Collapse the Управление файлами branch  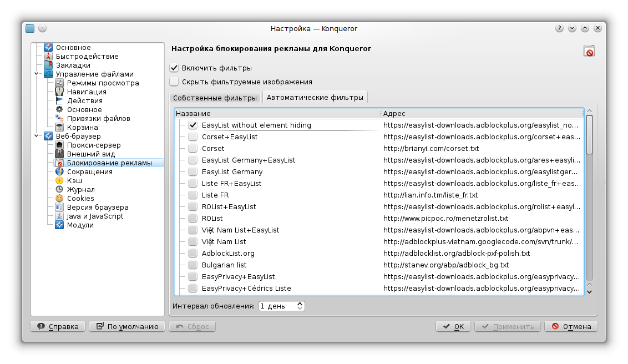[x=37, y=74]
